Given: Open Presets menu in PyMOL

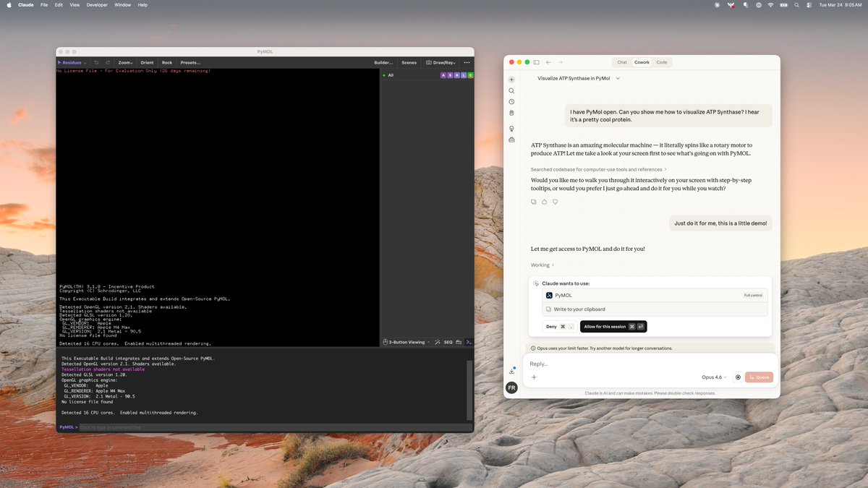Looking at the screenshot, I should [x=190, y=63].
